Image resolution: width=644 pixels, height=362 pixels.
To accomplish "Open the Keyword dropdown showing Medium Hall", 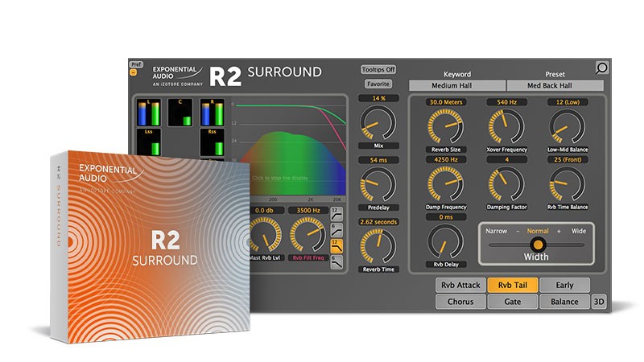I will pyautogui.click(x=456, y=85).
